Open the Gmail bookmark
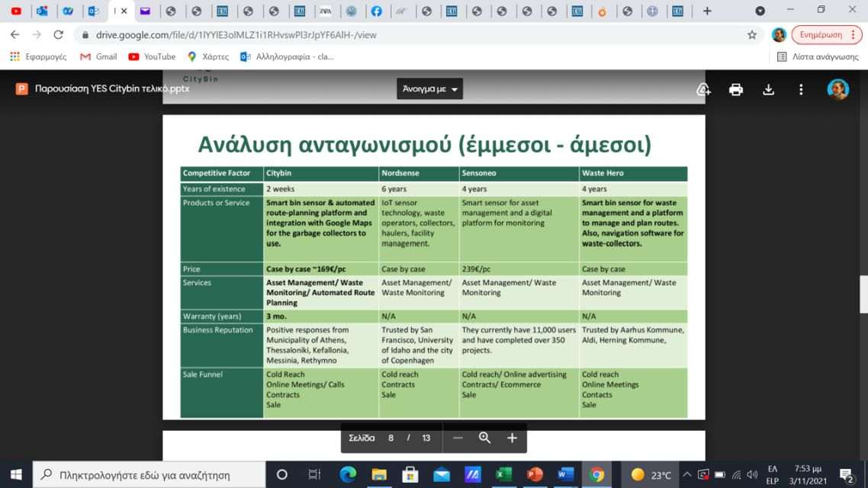868x488 pixels. [x=98, y=56]
